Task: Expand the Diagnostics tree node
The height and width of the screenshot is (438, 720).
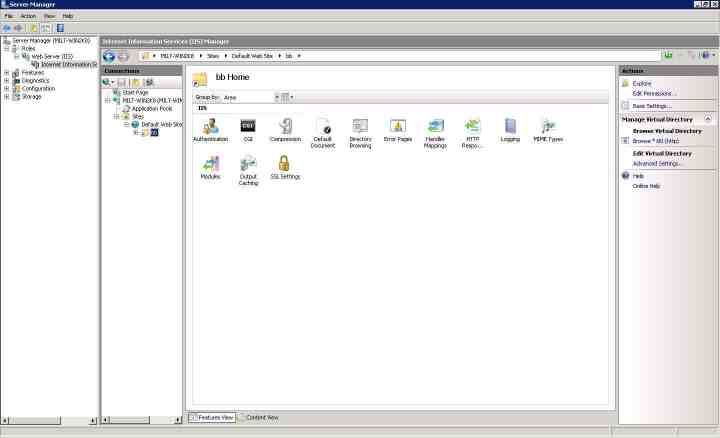Action: (x=7, y=80)
